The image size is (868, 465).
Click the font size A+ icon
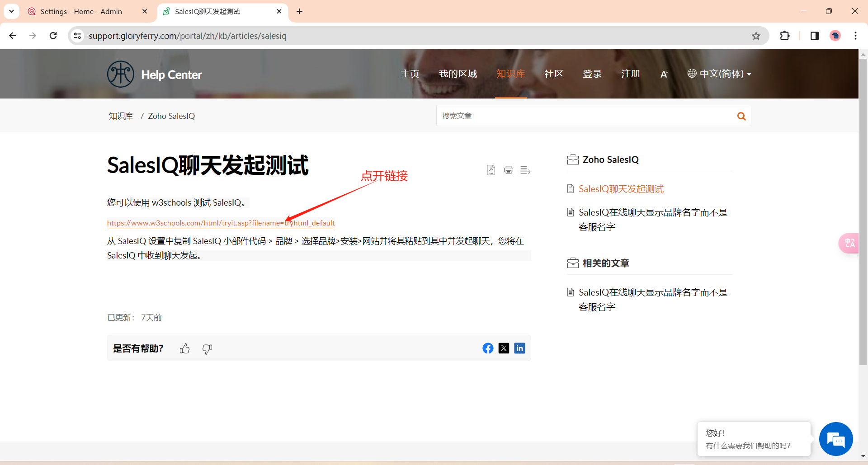click(664, 74)
